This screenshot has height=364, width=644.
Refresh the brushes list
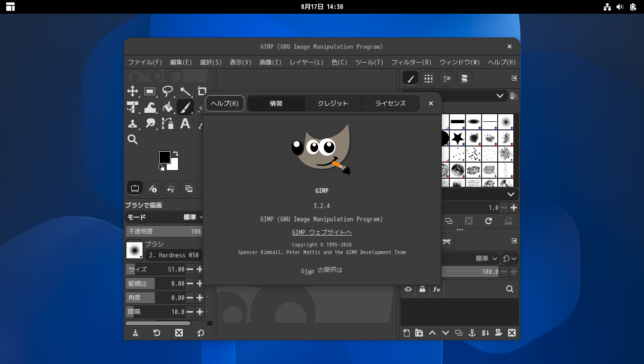[489, 221]
